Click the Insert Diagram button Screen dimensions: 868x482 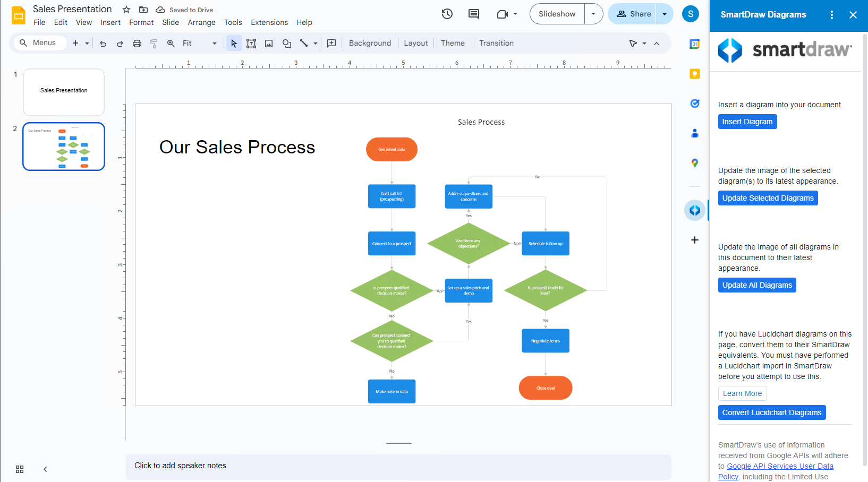747,122
